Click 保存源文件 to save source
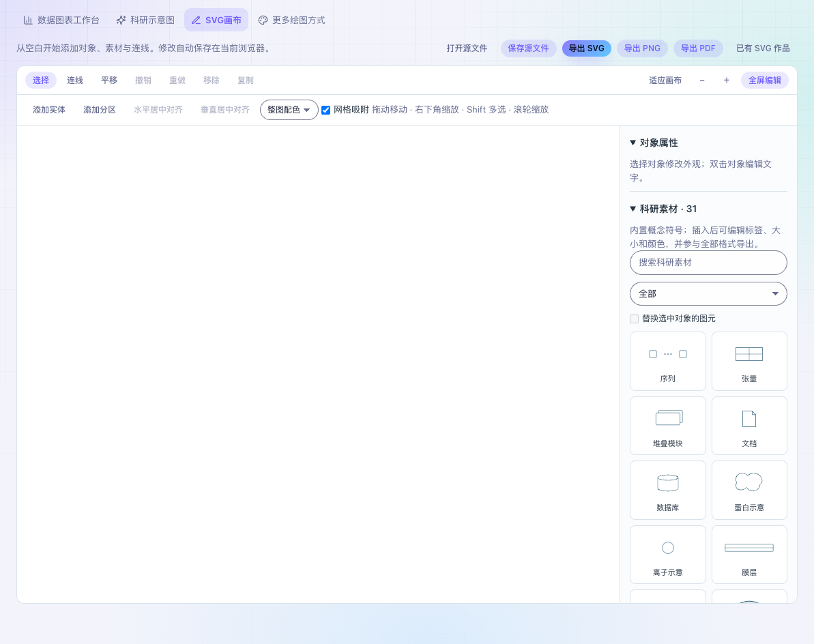 pyautogui.click(x=529, y=48)
